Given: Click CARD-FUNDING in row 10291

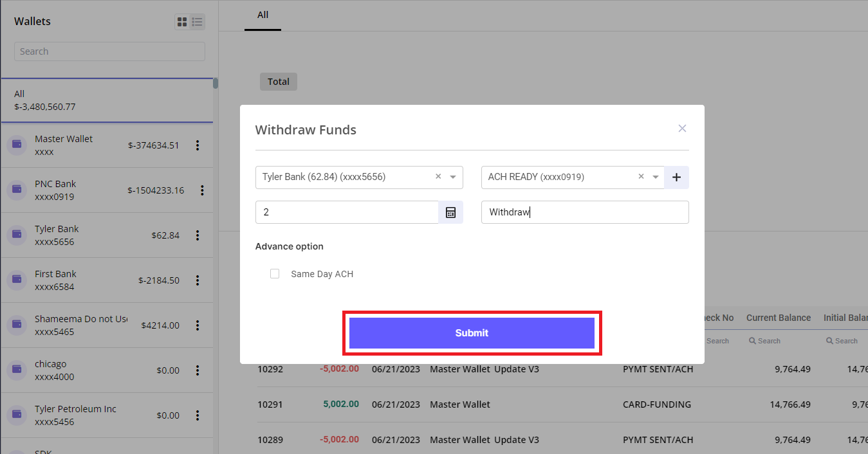Looking at the screenshot, I should pyautogui.click(x=657, y=404).
